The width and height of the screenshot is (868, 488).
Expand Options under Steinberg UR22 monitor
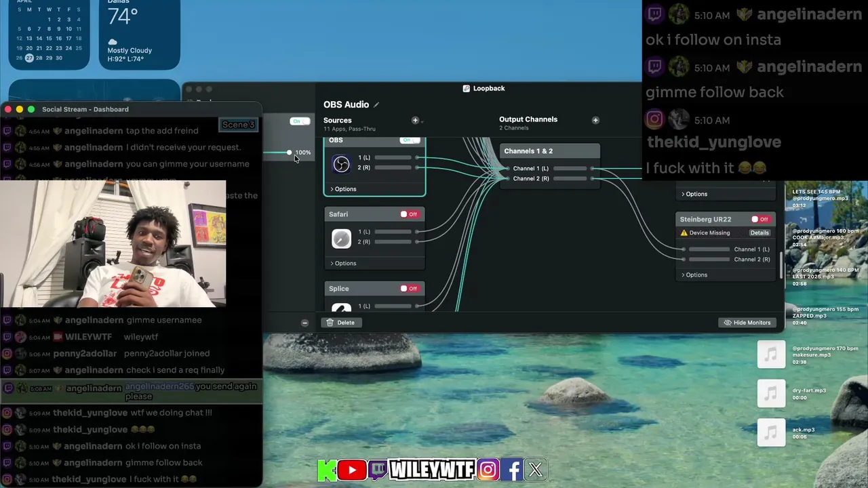pyautogui.click(x=694, y=275)
